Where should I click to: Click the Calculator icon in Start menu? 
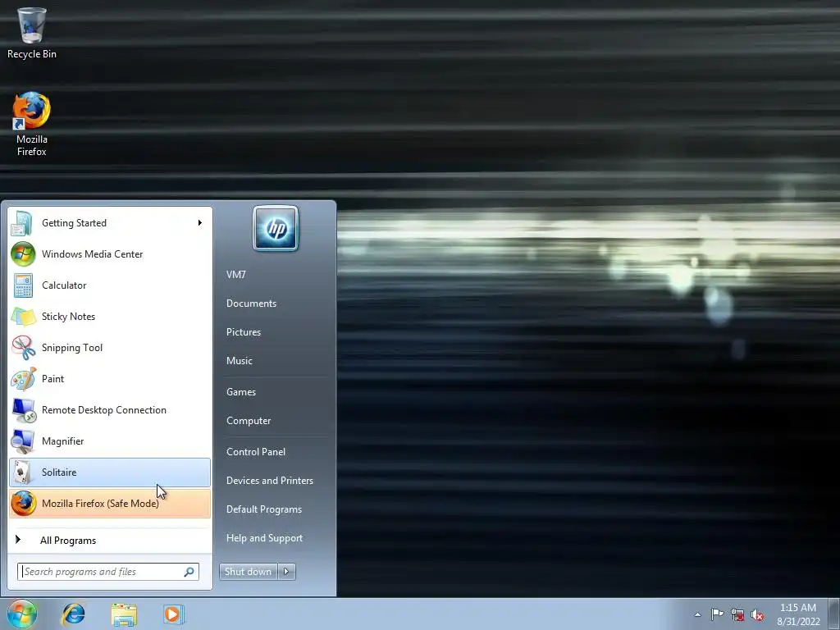coord(23,285)
